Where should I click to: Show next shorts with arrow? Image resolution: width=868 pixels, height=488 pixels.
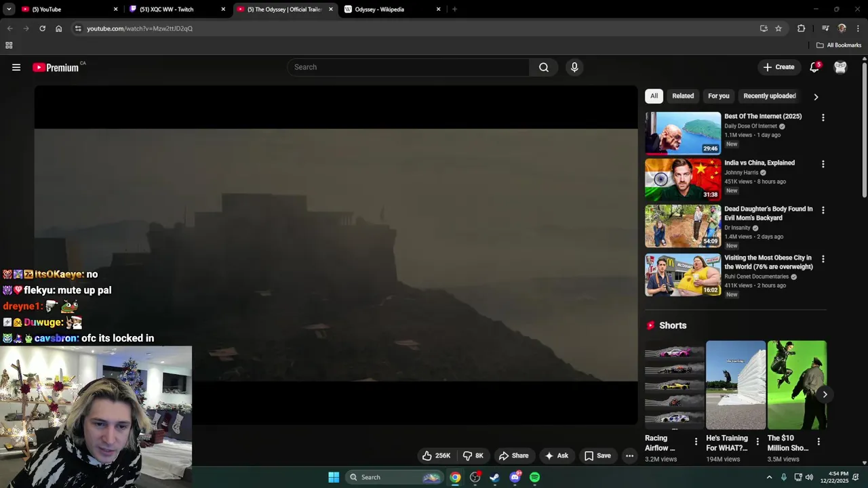click(x=825, y=394)
